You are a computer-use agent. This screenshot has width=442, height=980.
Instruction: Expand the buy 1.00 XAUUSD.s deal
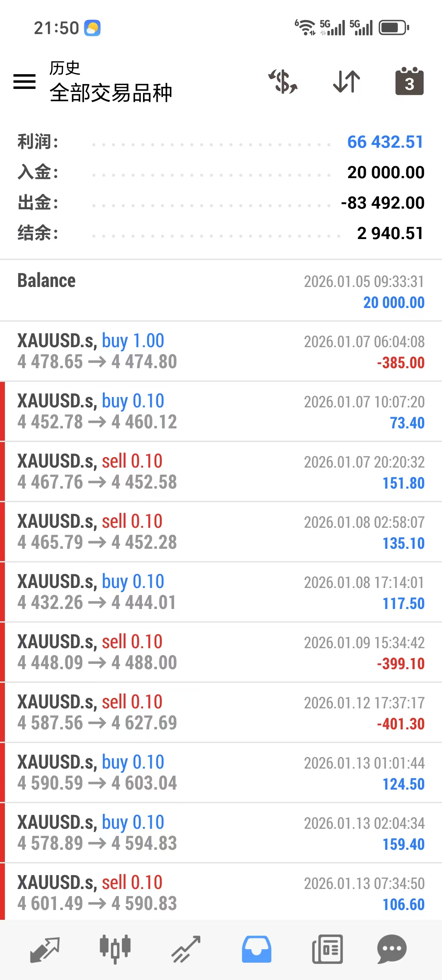(220, 351)
